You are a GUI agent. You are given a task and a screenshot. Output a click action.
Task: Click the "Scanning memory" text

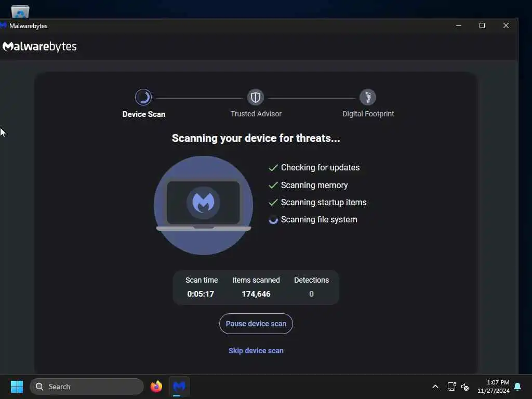tap(314, 185)
